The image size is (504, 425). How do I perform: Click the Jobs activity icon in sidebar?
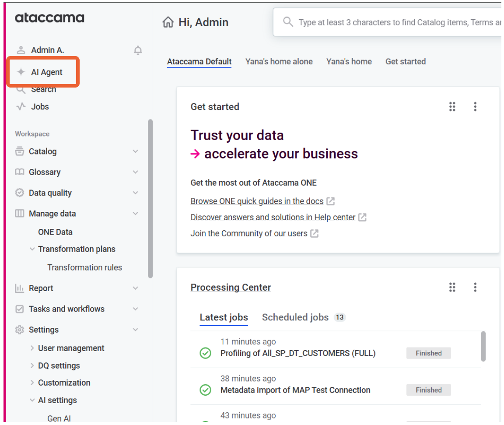point(21,106)
